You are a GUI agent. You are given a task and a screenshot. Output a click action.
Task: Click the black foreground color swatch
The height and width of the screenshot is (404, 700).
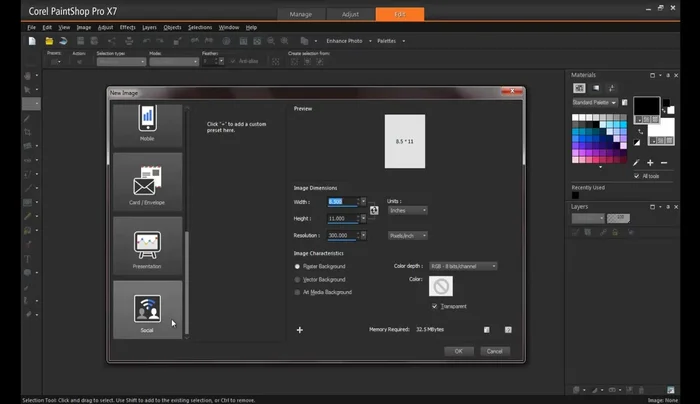[x=646, y=106]
